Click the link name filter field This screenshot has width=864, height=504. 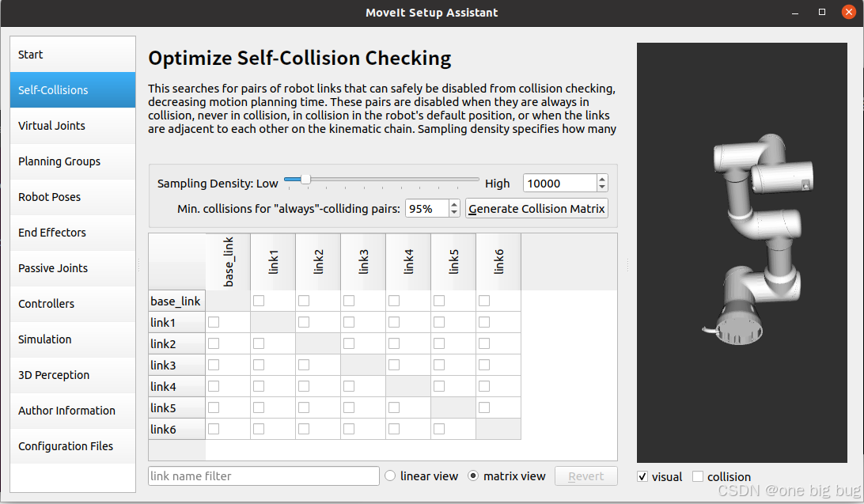click(263, 476)
